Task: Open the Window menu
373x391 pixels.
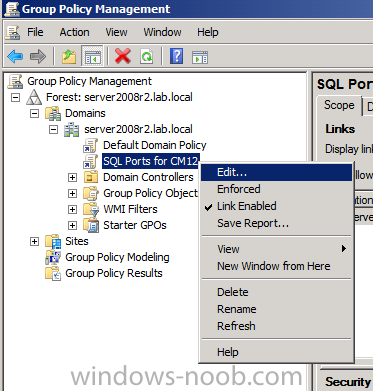Action: (x=162, y=32)
